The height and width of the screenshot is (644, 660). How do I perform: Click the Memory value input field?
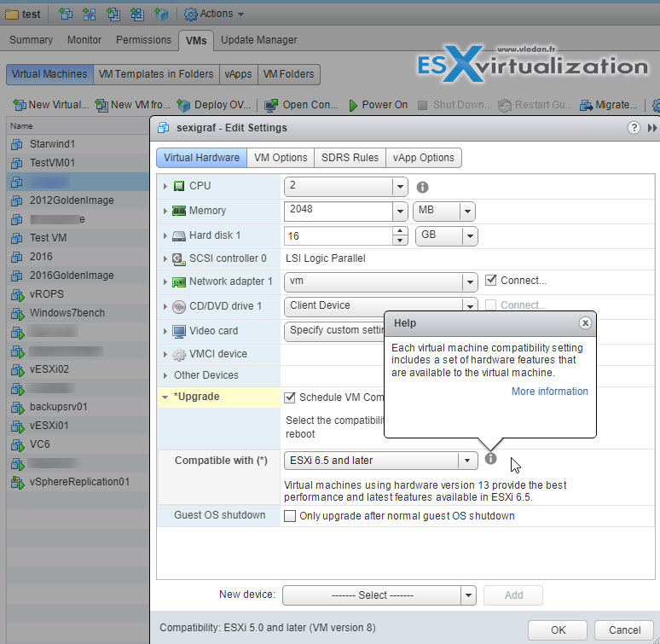click(339, 212)
